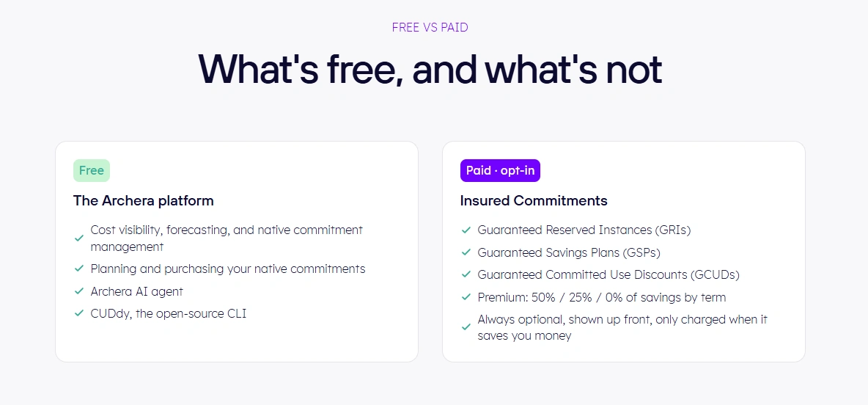
Task: Click Guaranteed Savings Plans (GSPs) text
Action: pyautogui.click(x=569, y=252)
